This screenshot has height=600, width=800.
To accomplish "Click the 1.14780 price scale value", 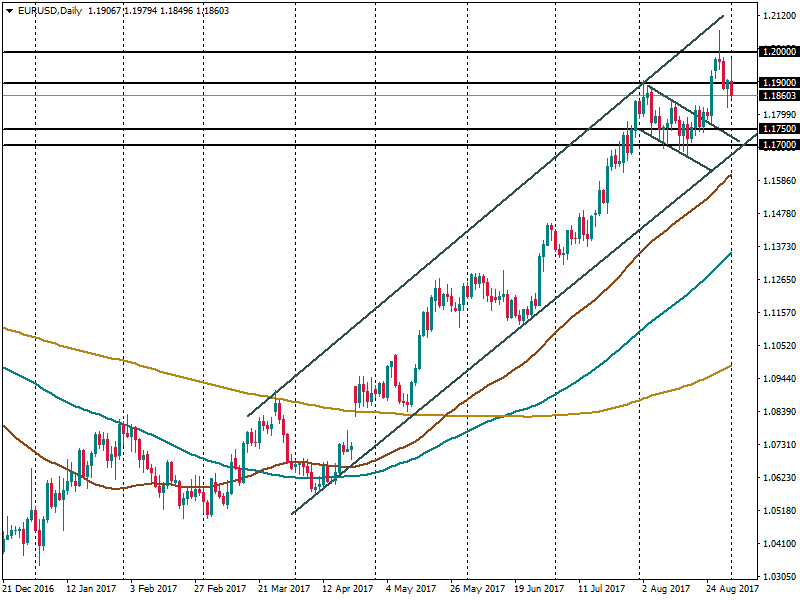I will pyautogui.click(x=777, y=214).
